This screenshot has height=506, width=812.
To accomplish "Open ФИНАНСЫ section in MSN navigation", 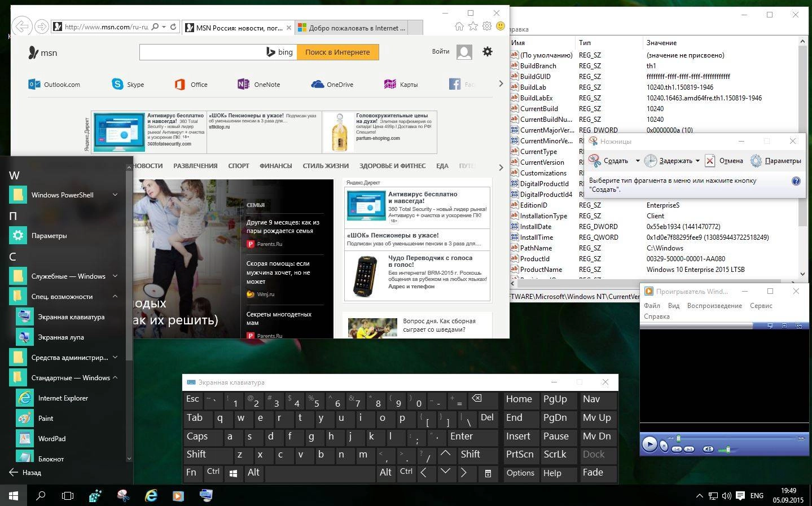I will pyautogui.click(x=275, y=166).
